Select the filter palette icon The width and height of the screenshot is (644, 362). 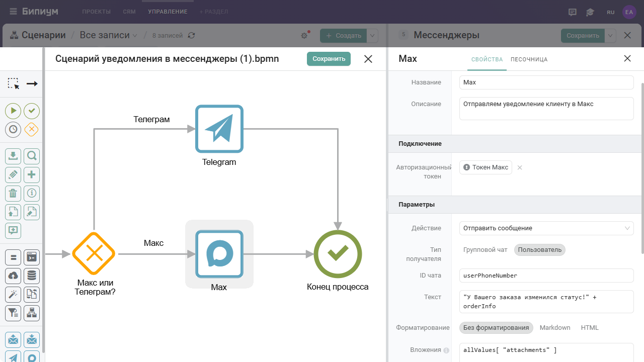pos(13,313)
